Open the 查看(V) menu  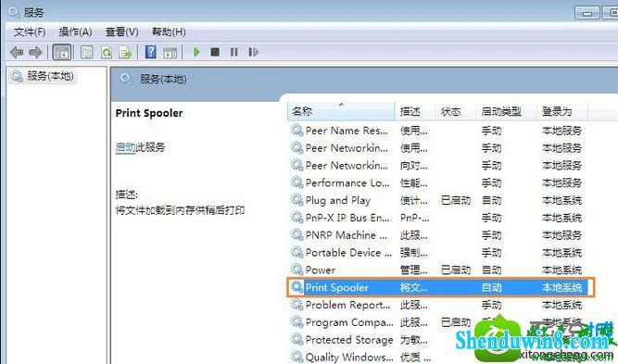point(121,31)
